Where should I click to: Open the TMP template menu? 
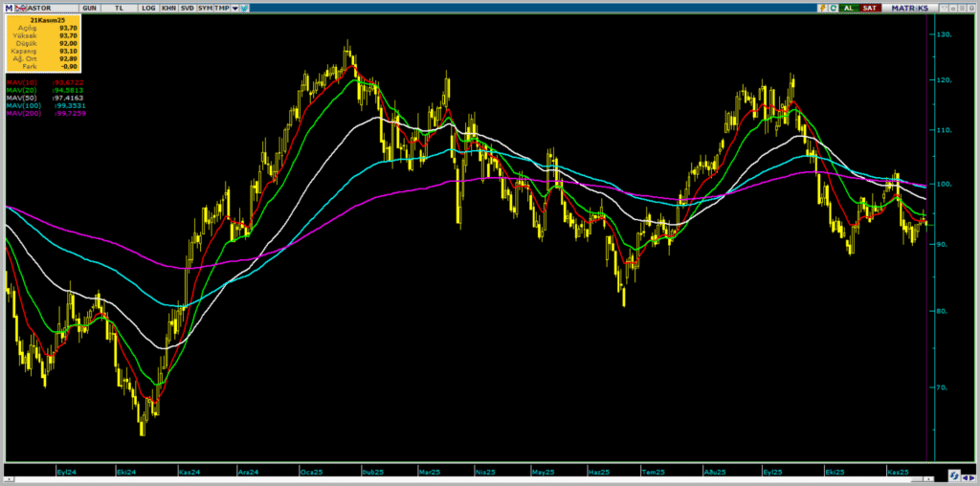[x=221, y=8]
